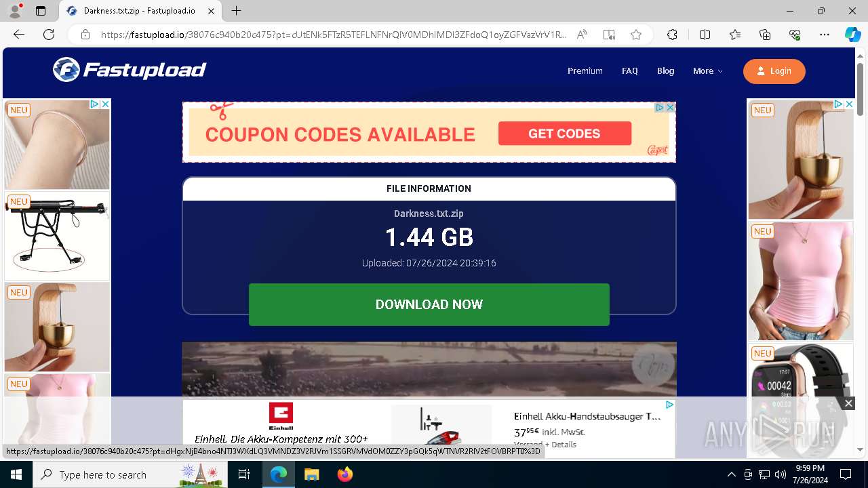Screen dimensions: 868x488
Task: Click the green DOWNLOAD NOW button
Action: (429, 304)
